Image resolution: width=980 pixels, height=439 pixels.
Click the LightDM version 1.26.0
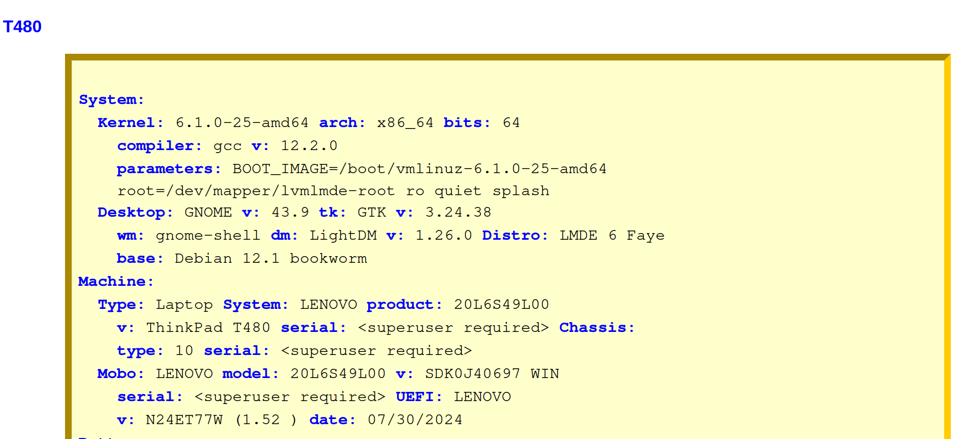click(x=444, y=235)
